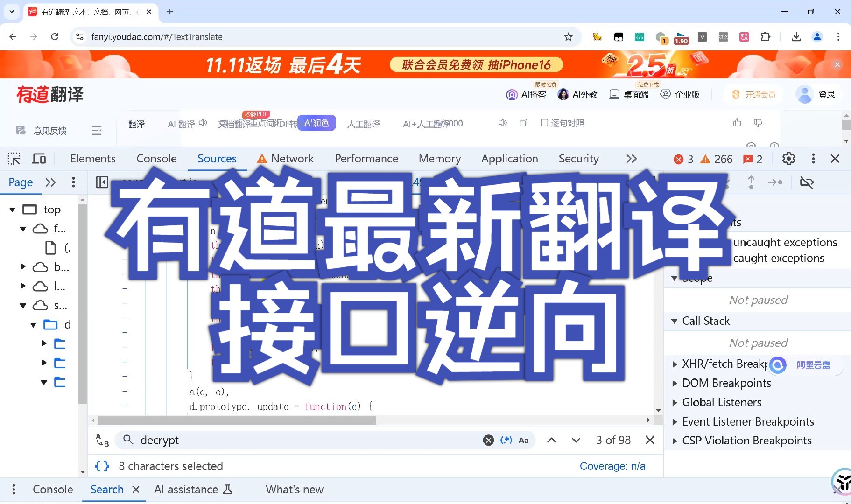The height and width of the screenshot is (504, 851).
Task: Jump to the previous search match
Action: point(551,440)
